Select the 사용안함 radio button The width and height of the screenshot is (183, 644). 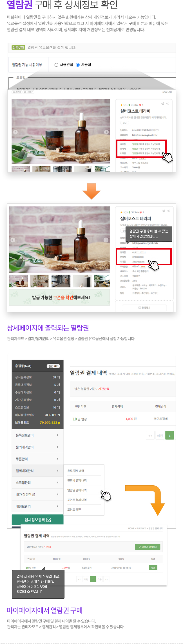tap(56, 65)
